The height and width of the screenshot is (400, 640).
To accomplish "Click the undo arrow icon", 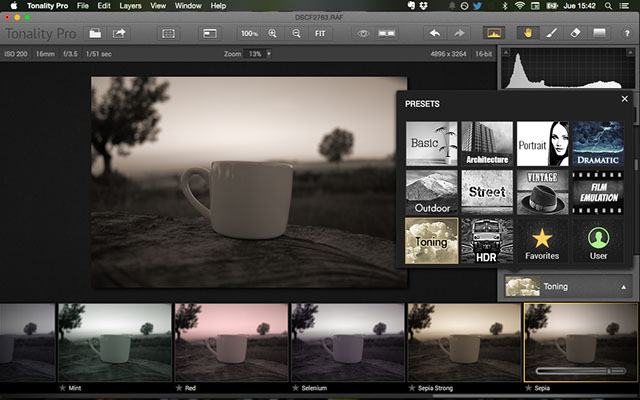I will tap(435, 33).
